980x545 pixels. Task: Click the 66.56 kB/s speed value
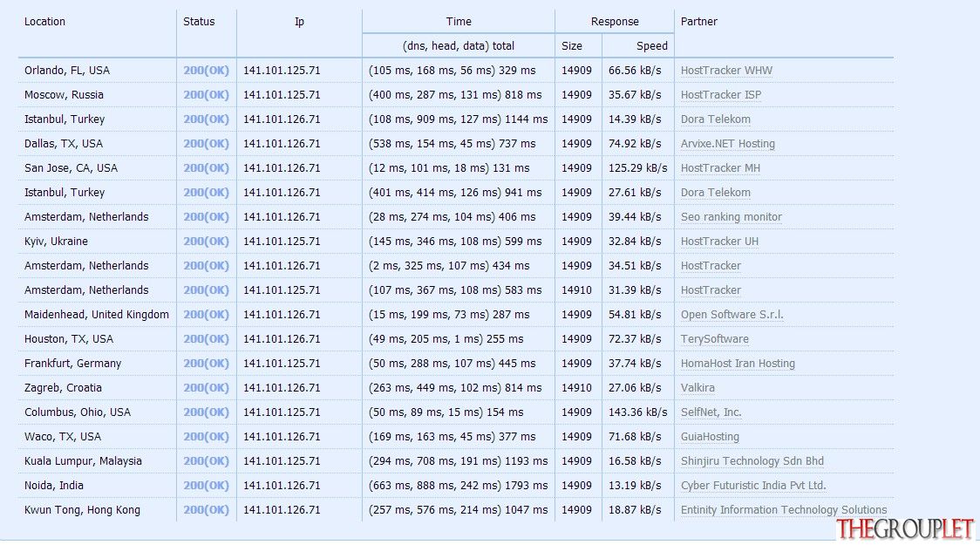tap(635, 71)
